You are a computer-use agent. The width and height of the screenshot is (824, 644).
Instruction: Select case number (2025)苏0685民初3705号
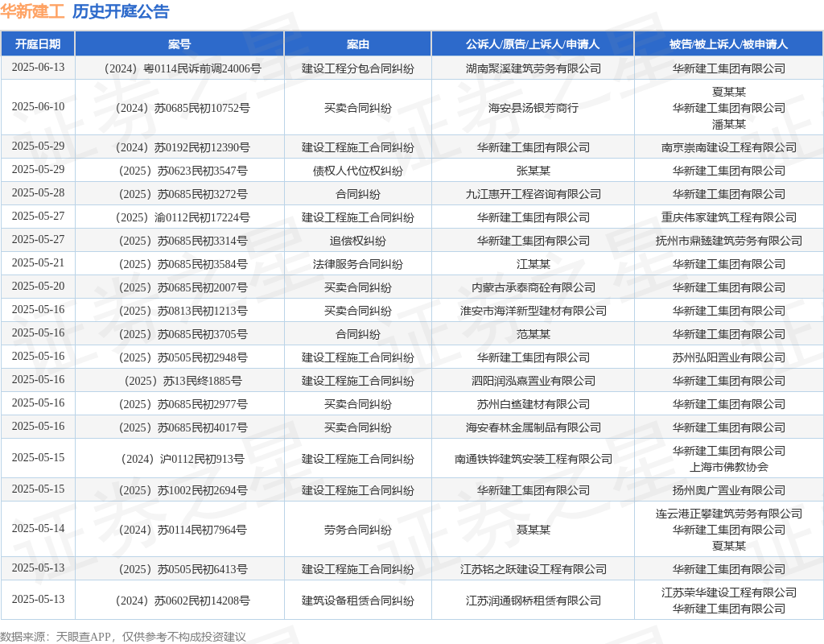pos(179,334)
